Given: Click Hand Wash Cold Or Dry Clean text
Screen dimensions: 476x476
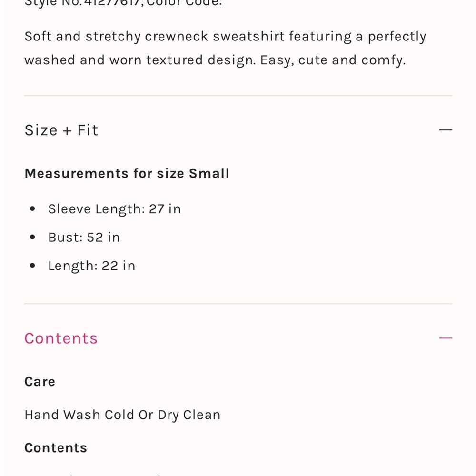Looking at the screenshot, I should click(122, 415).
